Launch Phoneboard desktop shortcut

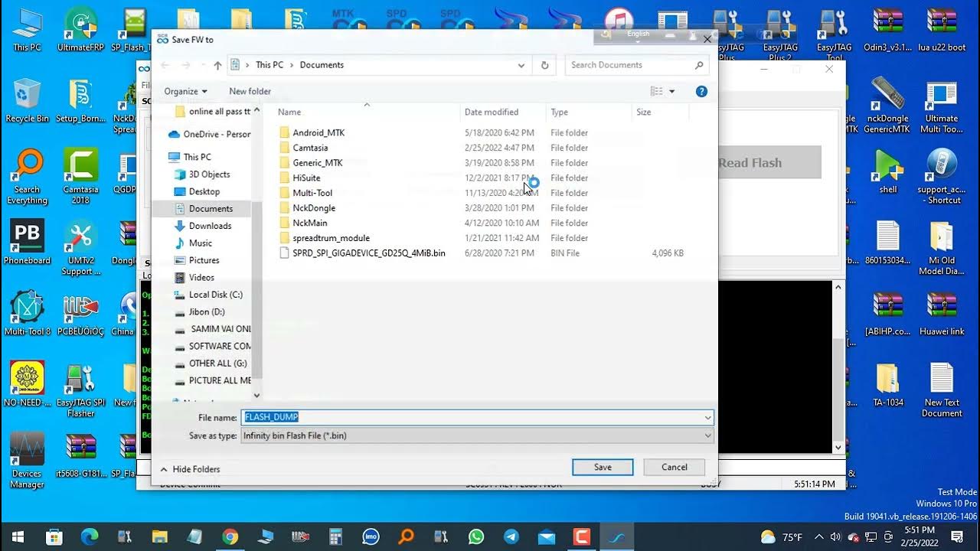tap(27, 242)
